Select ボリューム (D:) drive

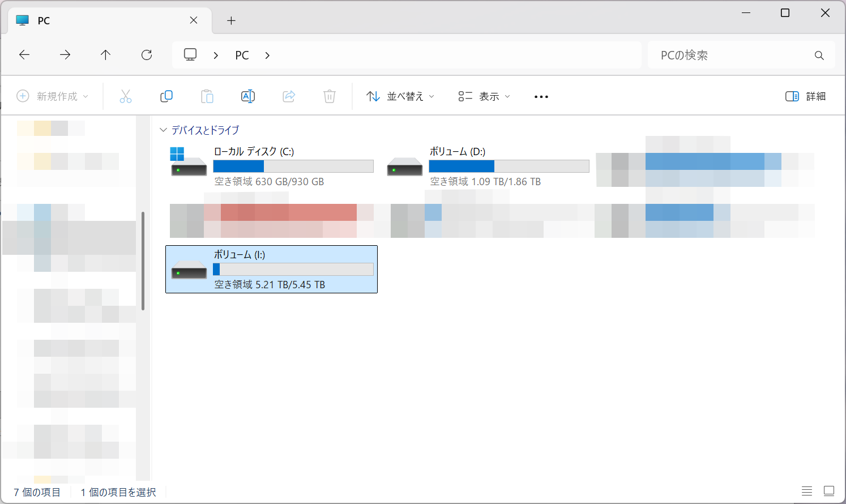(487, 166)
